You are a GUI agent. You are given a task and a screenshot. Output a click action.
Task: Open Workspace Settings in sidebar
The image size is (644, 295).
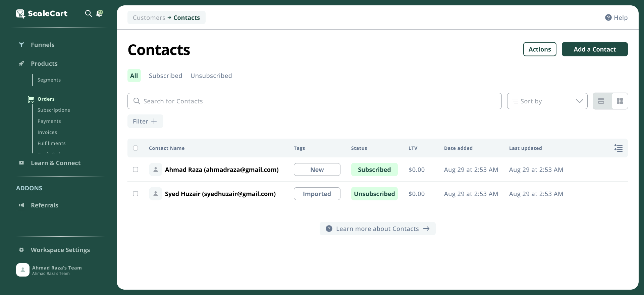(x=60, y=250)
